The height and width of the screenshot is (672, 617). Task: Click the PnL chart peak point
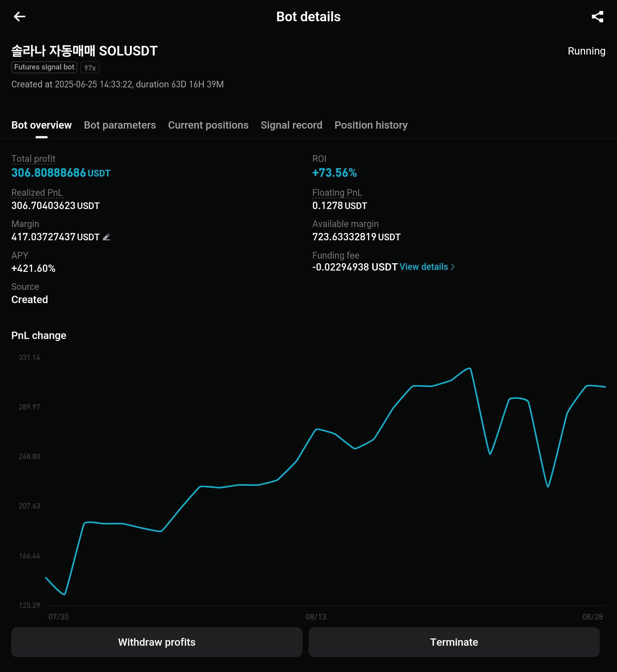click(470, 369)
